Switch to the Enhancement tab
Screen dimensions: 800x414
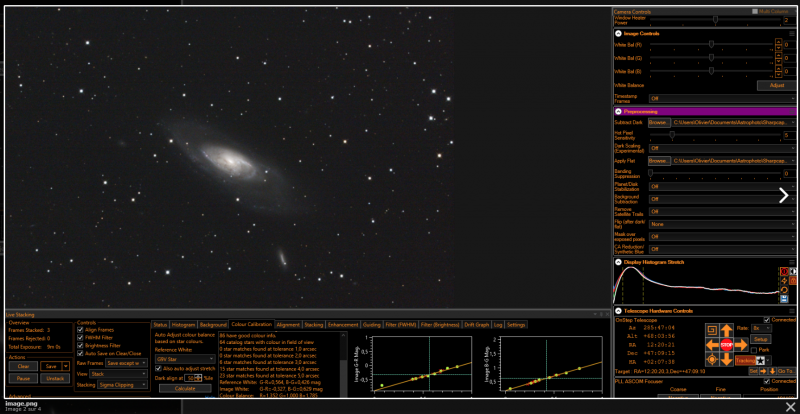tap(343, 325)
